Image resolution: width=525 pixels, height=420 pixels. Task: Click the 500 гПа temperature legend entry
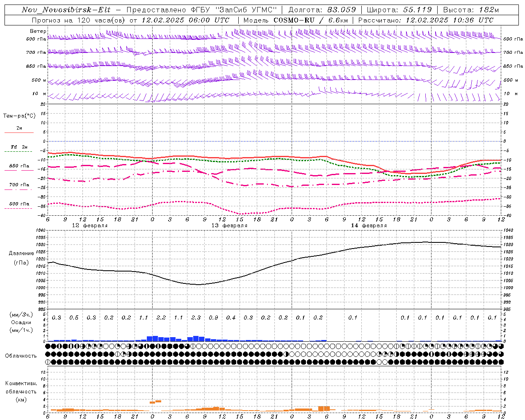19,204
